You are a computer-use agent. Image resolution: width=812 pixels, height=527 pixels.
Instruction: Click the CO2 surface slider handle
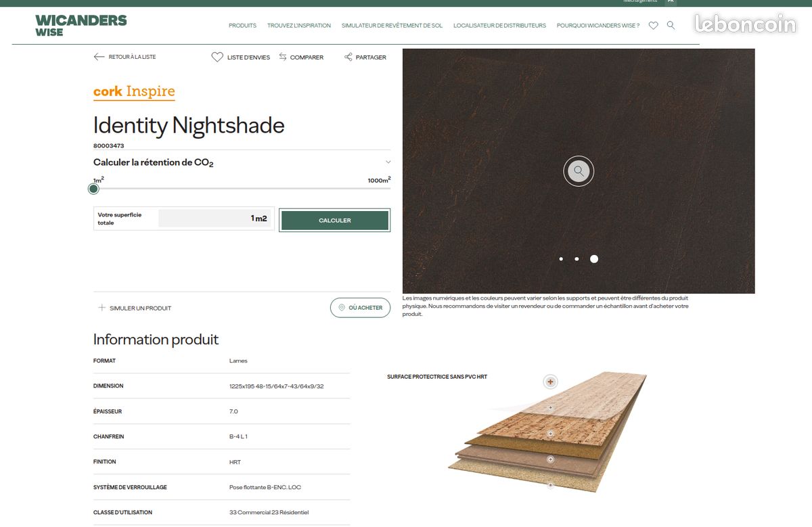point(93,189)
